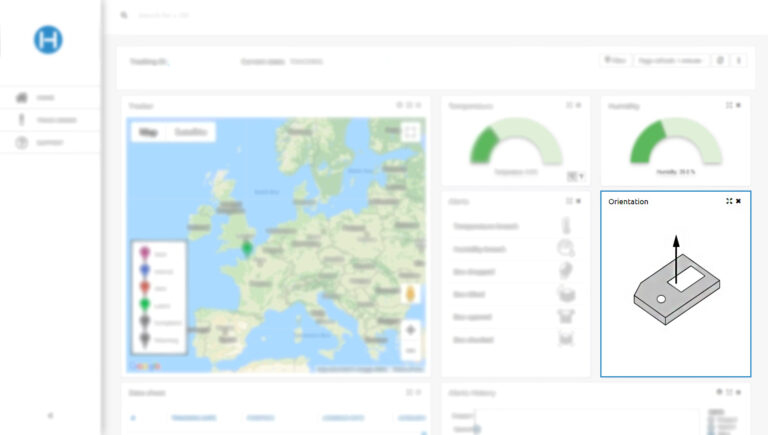
Task: Click the Filter button in header
Action: click(615, 60)
